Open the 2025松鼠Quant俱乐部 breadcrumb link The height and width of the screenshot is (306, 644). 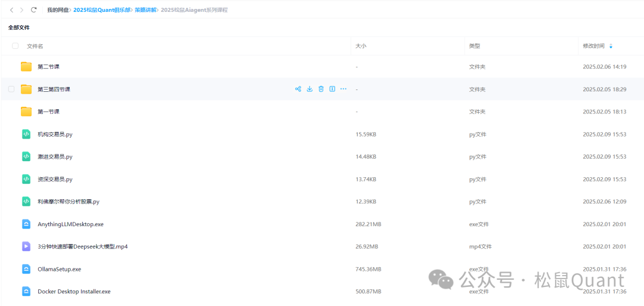pyautogui.click(x=101, y=10)
